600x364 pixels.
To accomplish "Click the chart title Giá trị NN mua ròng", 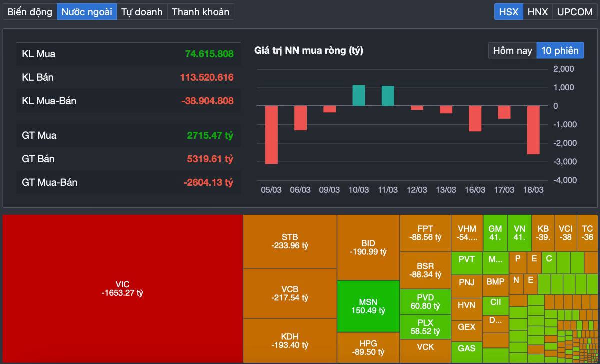I will [309, 50].
